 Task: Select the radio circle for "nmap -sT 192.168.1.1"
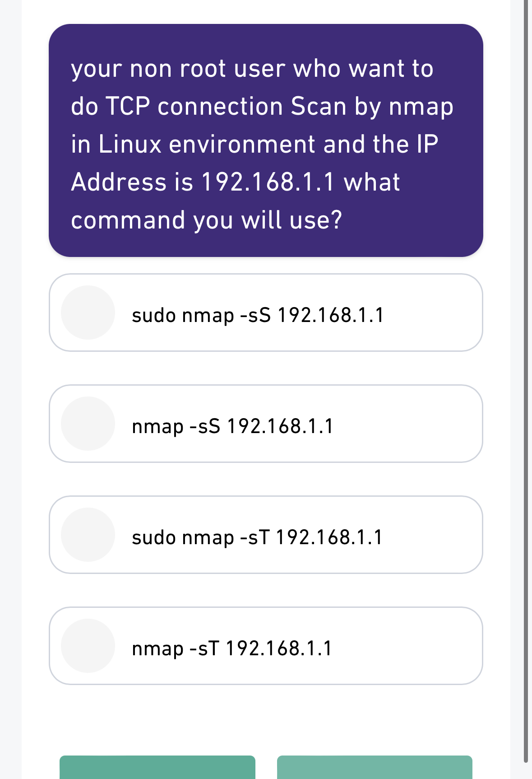88,648
